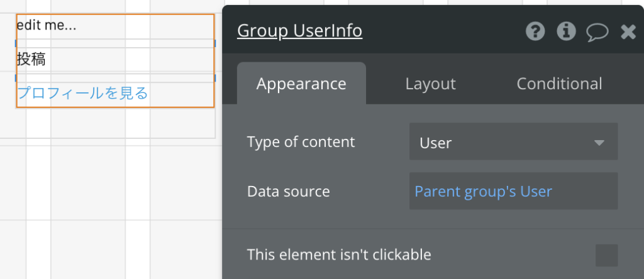Viewport: 644px width, 279px height.
Task: Switch to the Layout tab
Action: (430, 84)
